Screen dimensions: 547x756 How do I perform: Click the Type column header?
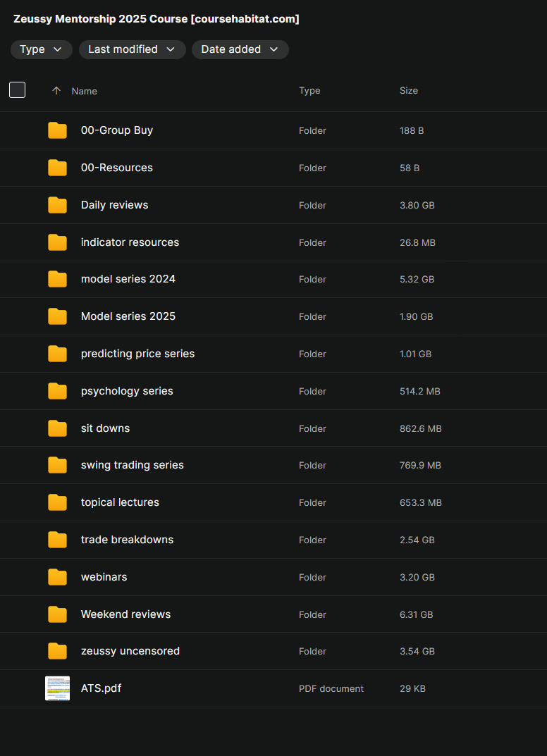point(309,91)
